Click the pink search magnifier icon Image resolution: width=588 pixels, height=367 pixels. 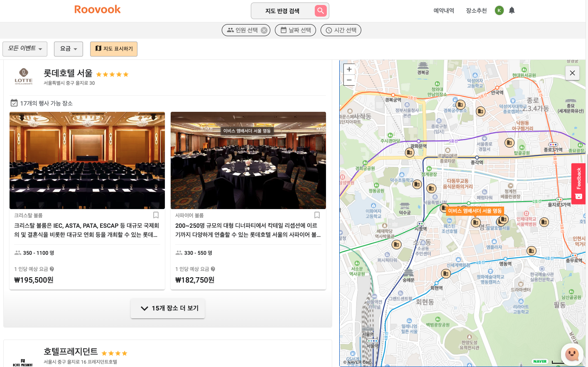click(320, 11)
